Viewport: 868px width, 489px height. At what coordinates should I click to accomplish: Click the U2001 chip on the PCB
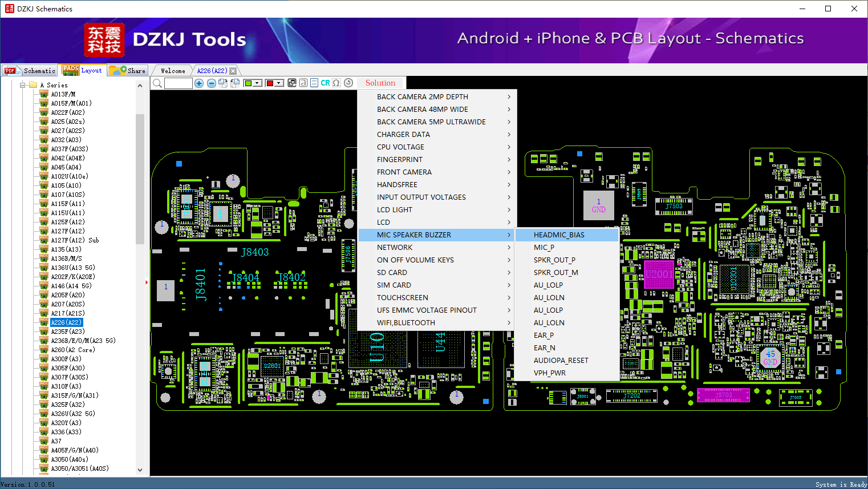tap(659, 274)
